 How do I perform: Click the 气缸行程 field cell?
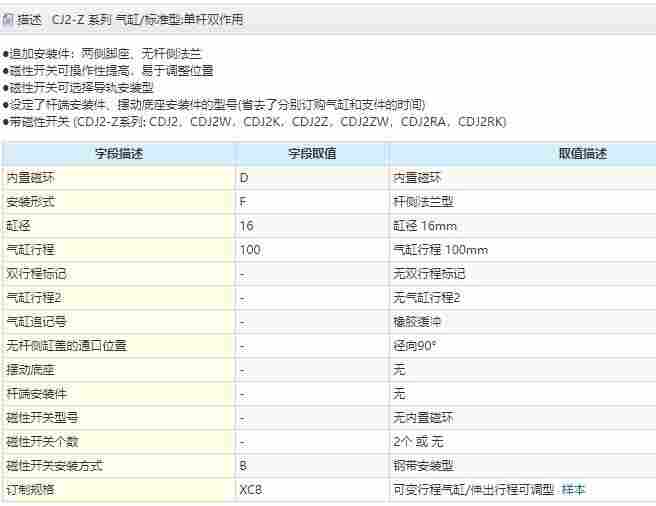point(119,250)
